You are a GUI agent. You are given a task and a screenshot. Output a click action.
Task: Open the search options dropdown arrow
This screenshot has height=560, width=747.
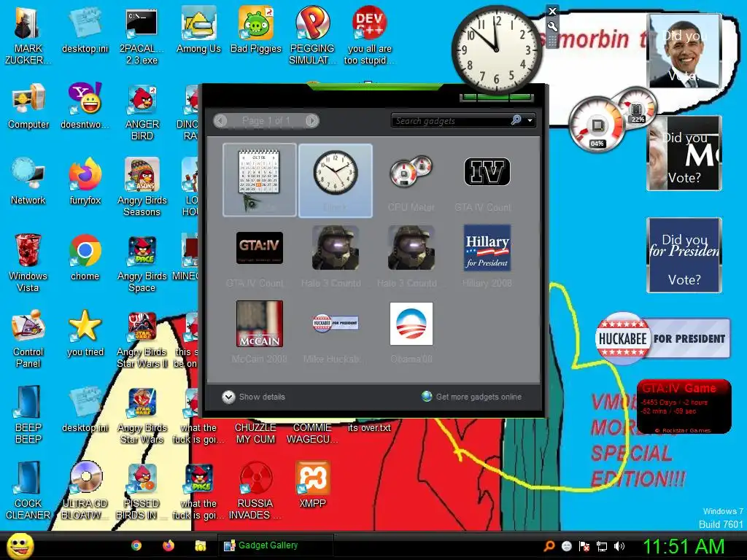pyautogui.click(x=530, y=121)
